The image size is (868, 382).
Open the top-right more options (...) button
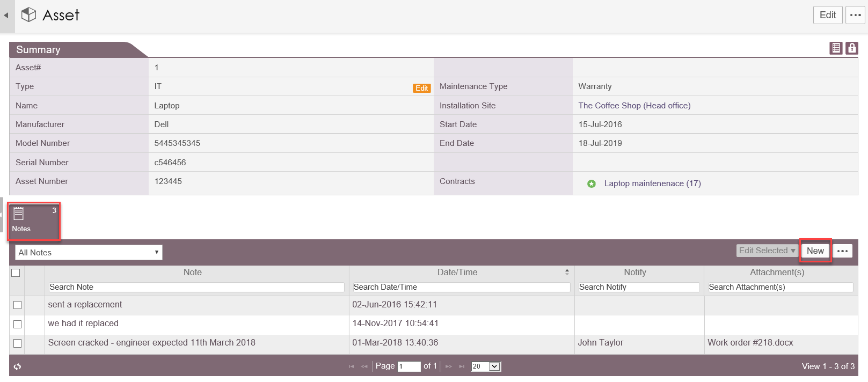(856, 15)
